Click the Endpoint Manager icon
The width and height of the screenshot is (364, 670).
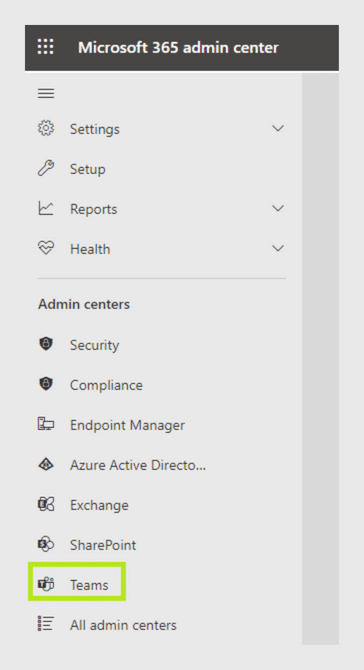click(46, 424)
